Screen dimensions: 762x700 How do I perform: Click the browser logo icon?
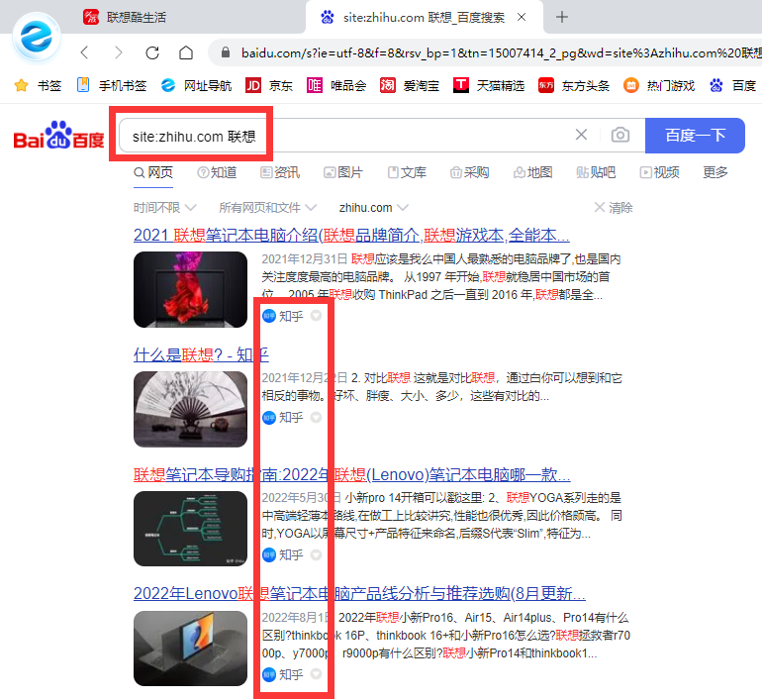coord(37,38)
